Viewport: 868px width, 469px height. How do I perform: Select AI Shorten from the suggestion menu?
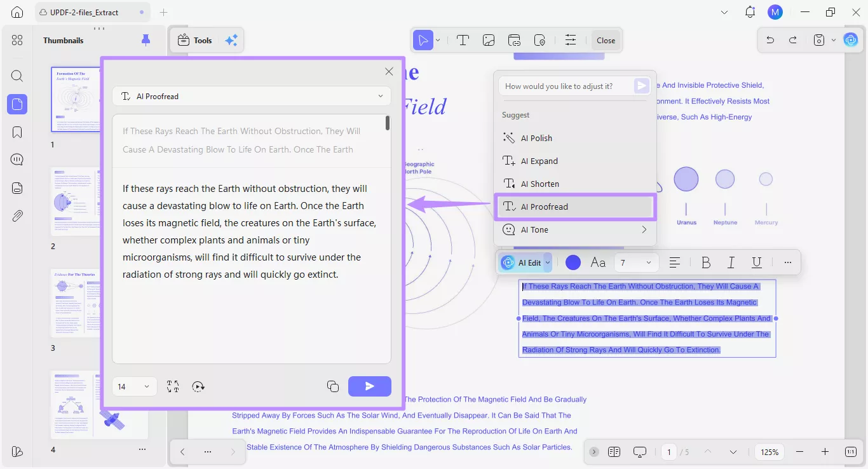coord(539,183)
